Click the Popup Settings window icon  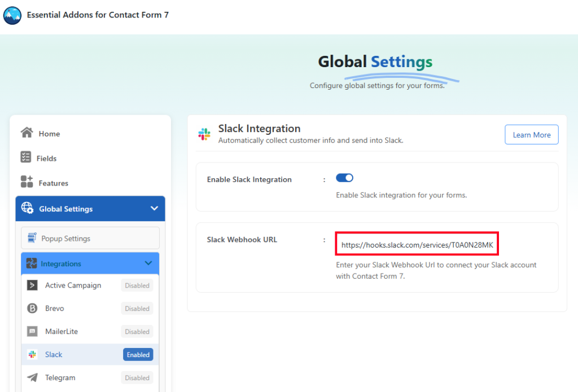[x=32, y=238]
